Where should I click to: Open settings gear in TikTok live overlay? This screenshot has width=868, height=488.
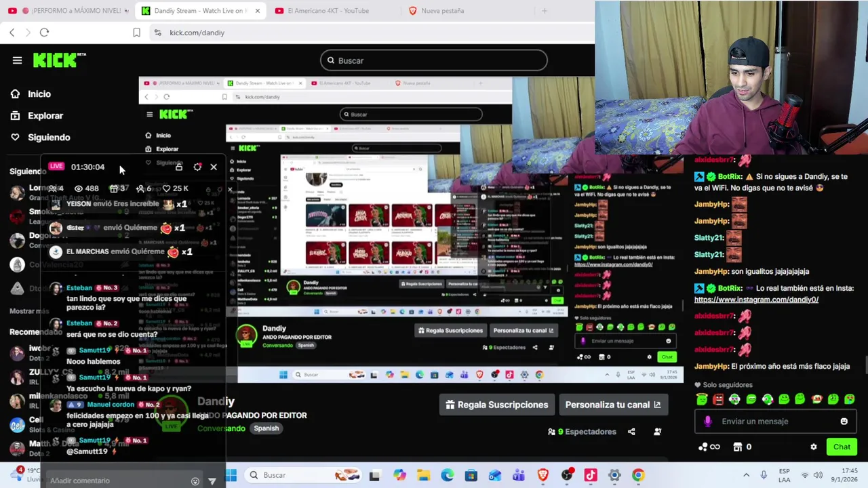197,167
